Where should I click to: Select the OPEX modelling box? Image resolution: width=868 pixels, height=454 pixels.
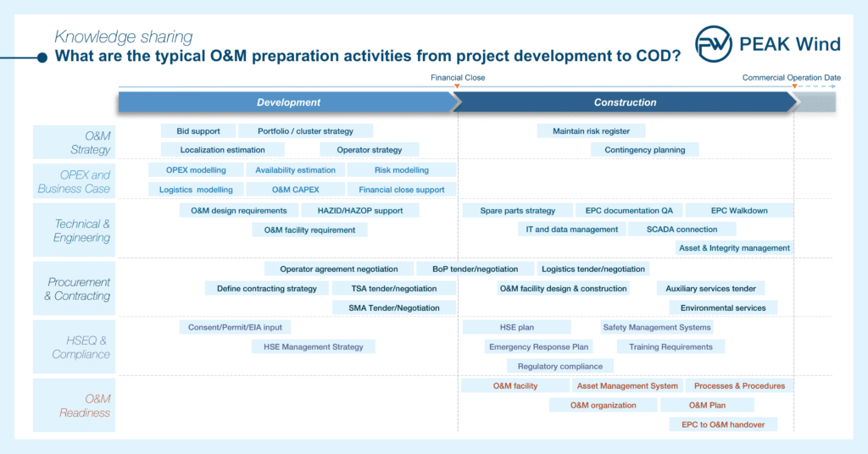pos(196,169)
